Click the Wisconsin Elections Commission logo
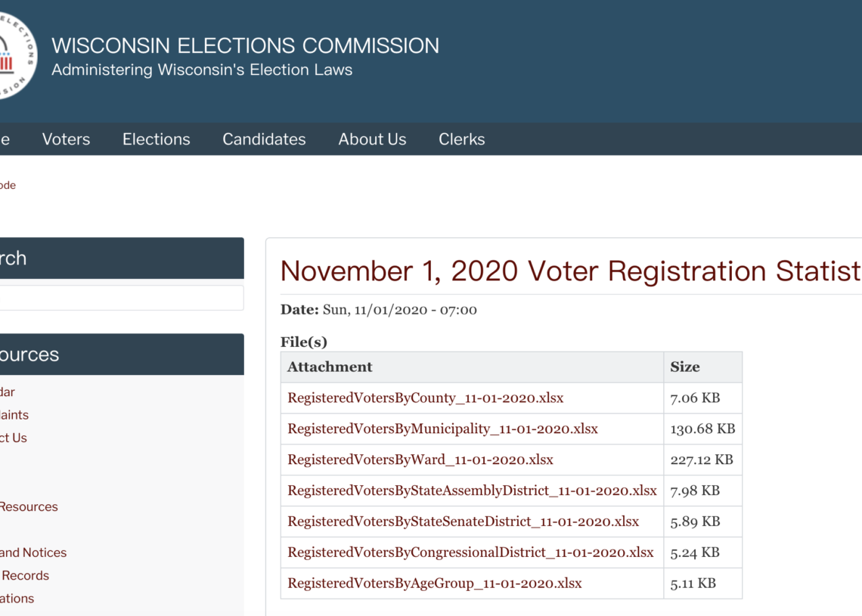Screen dimensions: 862x616 (17, 55)
